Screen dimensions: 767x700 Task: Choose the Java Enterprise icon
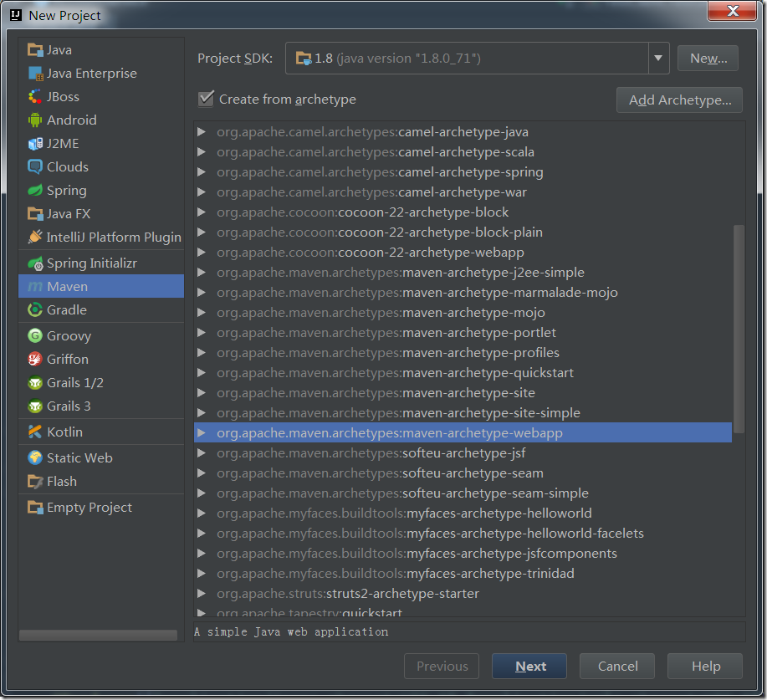click(x=35, y=74)
